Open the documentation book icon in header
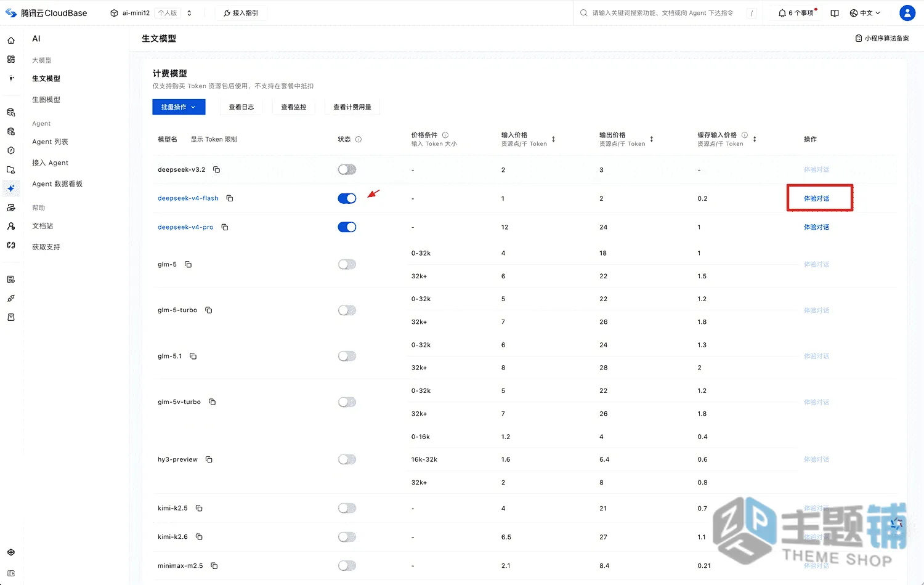The image size is (924, 585). 835,13
